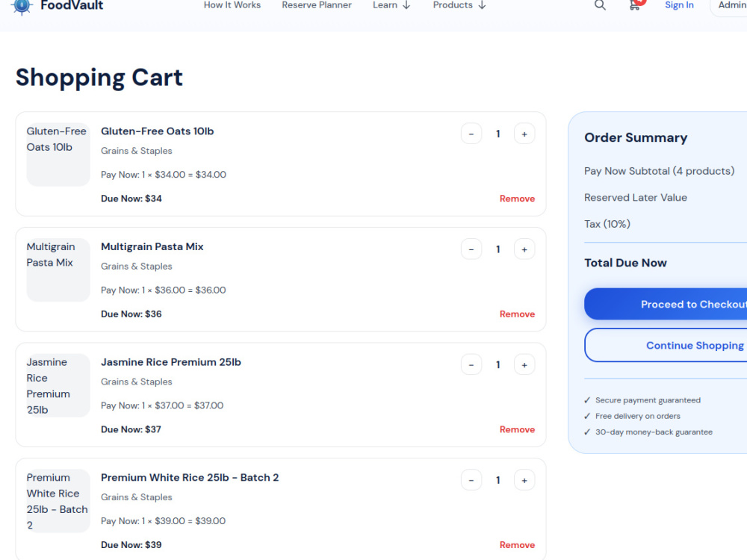Click the Premium White Rice Batch 2 thumbnail

click(x=58, y=501)
